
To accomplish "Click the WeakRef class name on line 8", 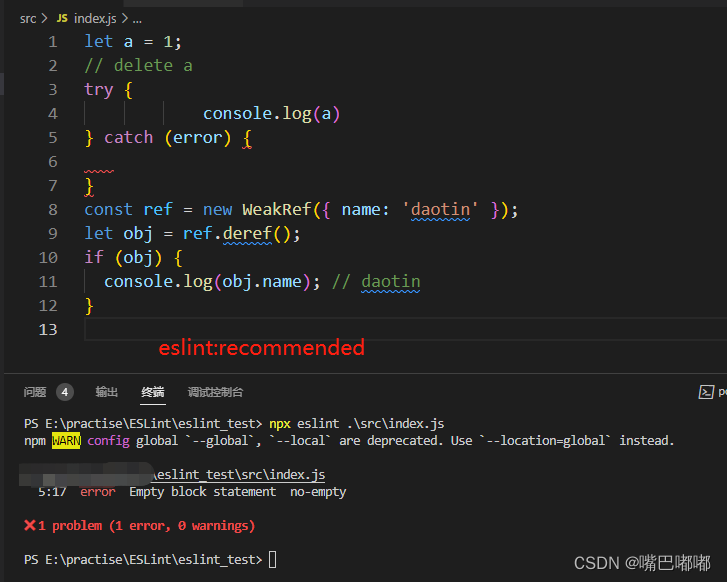I will (x=271, y=209).
